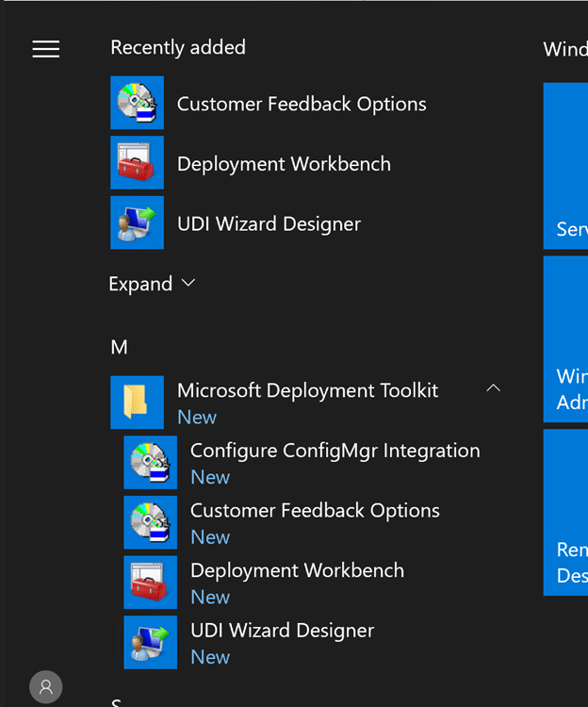
Task: Launch Customer Feedback Options from Recently added text
Action: point(302,104)
